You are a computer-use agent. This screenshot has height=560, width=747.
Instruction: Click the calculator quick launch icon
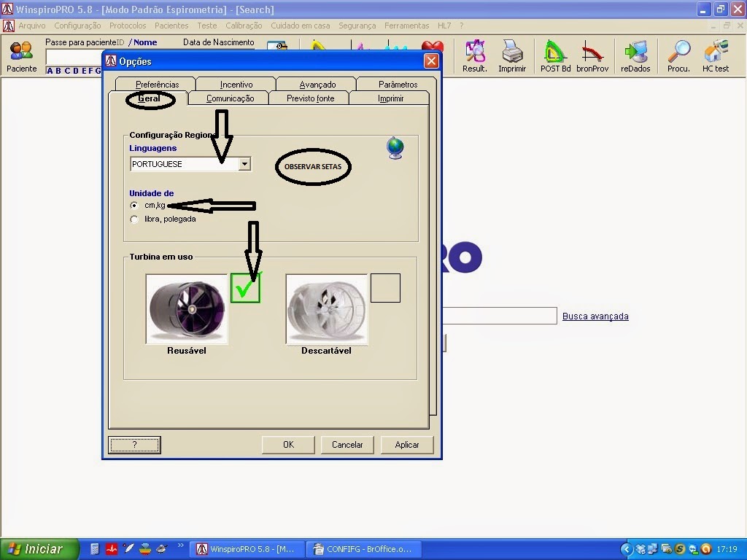click(95, 549)
